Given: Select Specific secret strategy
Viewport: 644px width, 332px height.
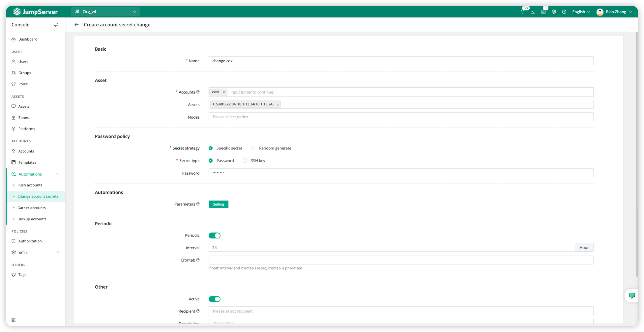Looking at the screenshot, I should click(211, 148).
